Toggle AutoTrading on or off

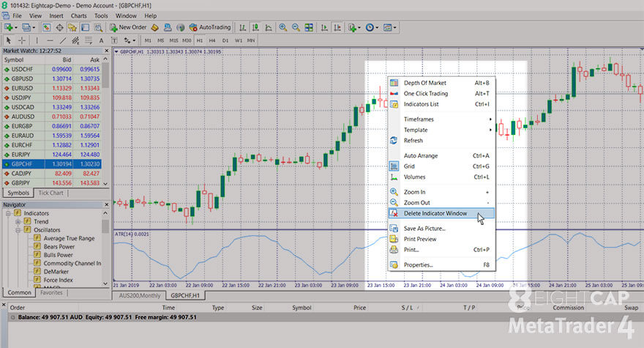point(210,28)
